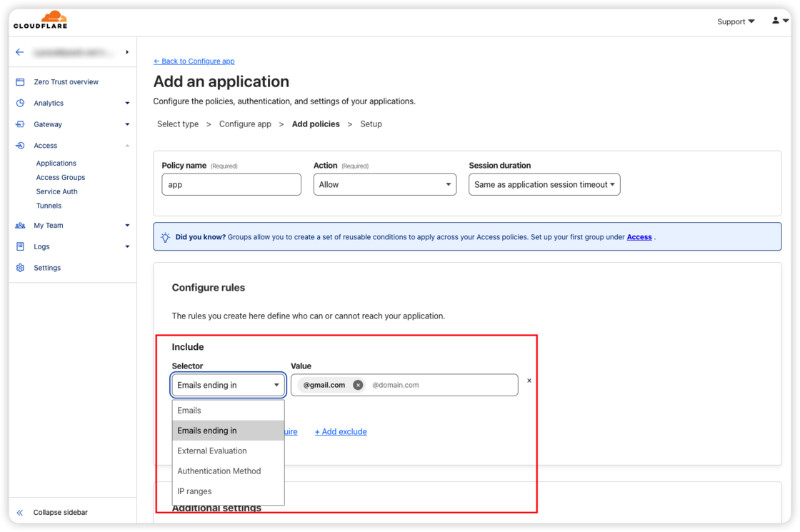Expand the My Team section arrow
The image size is (800, 532).
[x=128, y=226]
